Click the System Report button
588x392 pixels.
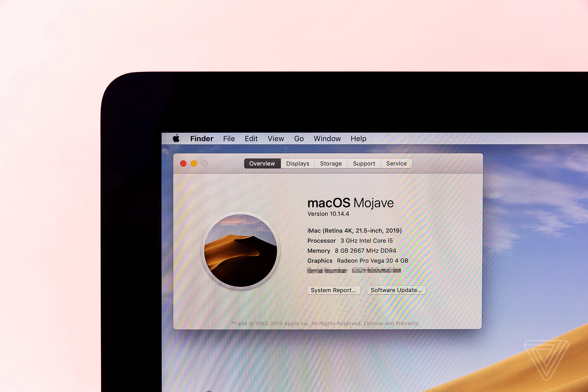333,290
